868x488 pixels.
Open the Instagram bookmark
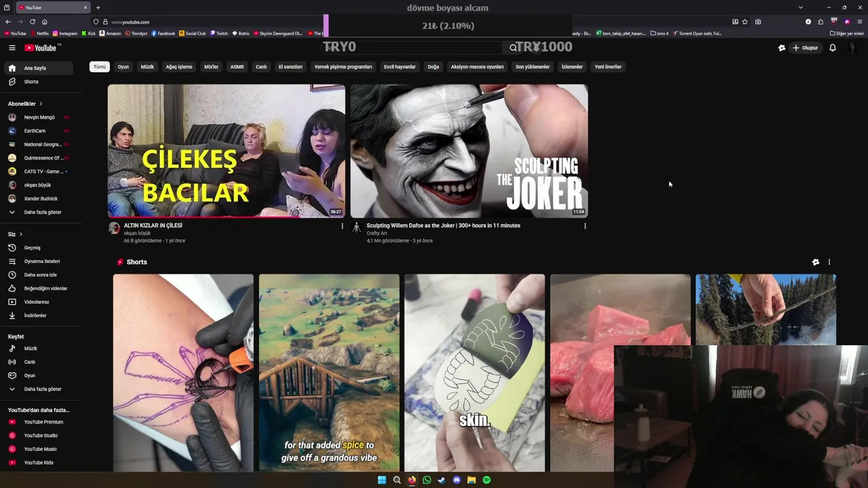coord(65,33)
